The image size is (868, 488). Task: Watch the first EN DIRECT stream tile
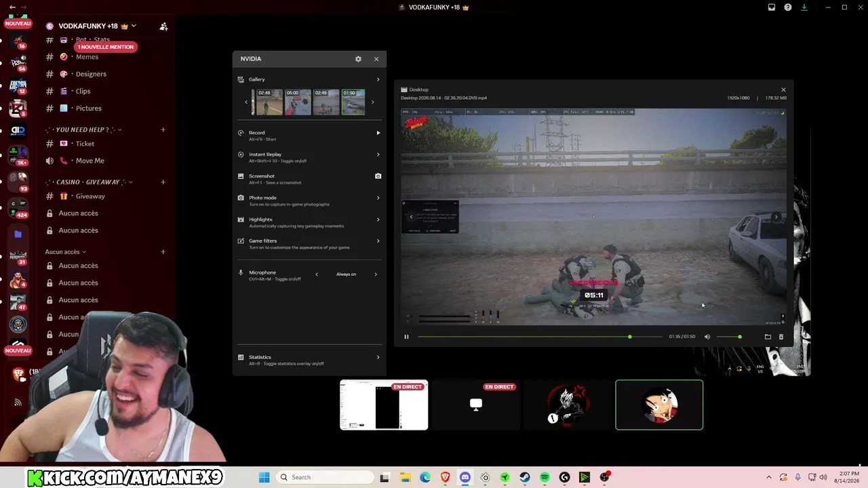(384, 405)
